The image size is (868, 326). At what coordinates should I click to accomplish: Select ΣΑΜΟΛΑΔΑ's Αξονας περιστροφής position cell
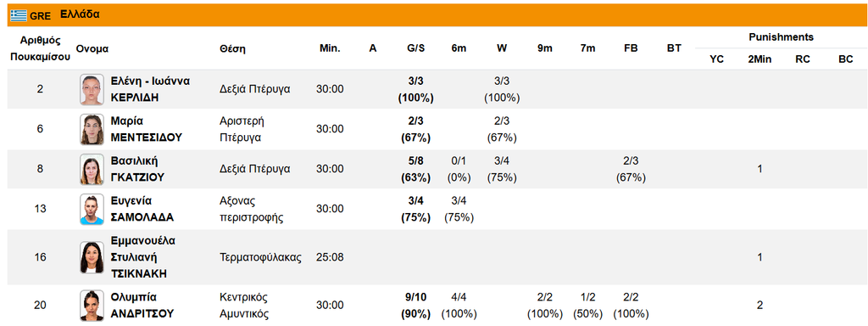pos(251,209)
